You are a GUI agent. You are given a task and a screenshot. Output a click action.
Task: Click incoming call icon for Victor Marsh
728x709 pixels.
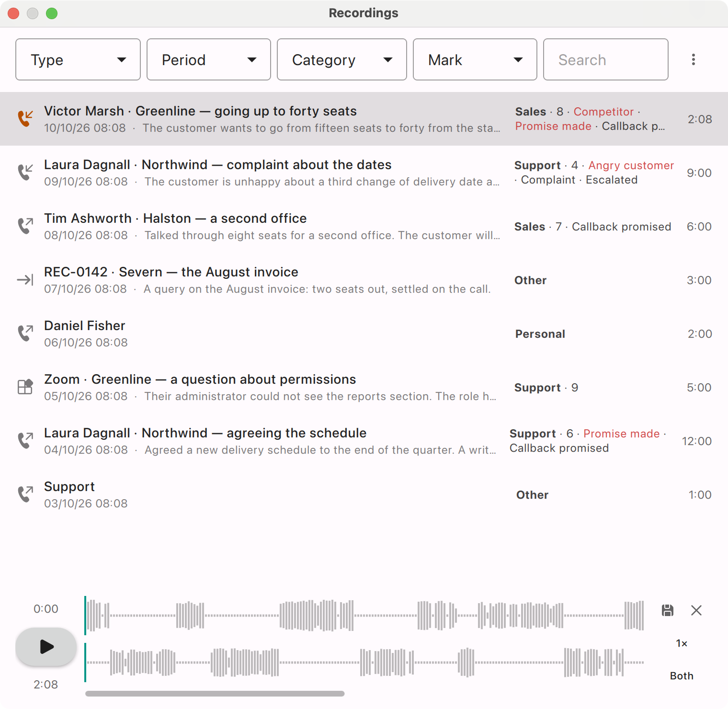[x=25, y=118]
